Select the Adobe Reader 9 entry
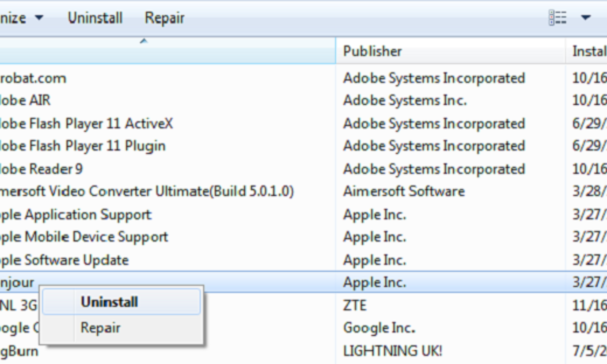 point(40,169)
